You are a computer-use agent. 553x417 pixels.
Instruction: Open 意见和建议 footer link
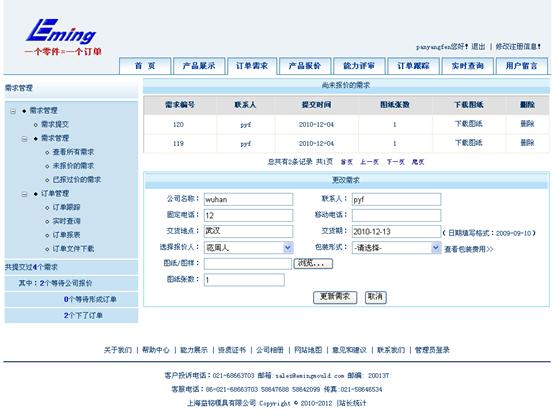click(349, 350)
